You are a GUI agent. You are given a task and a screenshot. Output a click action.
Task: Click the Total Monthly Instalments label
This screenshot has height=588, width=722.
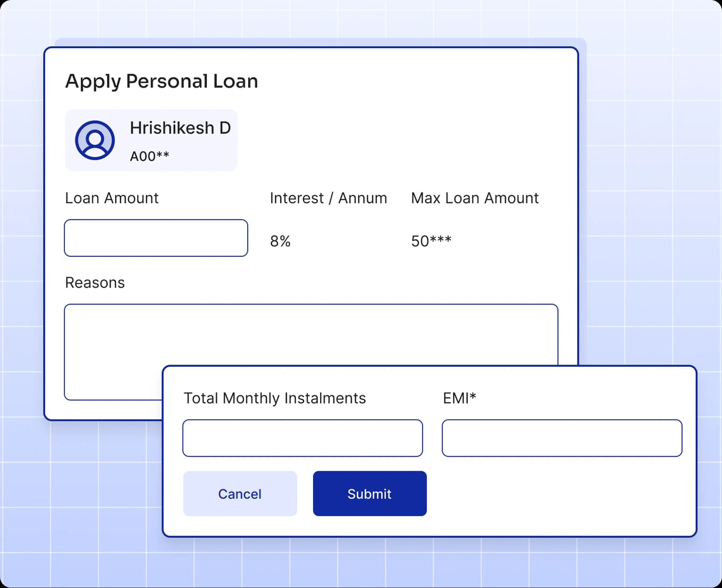tap(275, 398)
